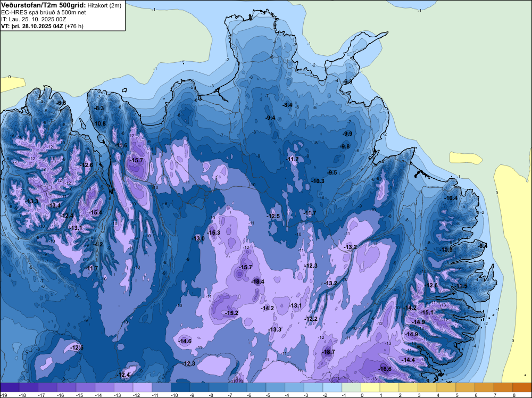Click the -6.3 temperature value on the map
The width and height of the screenshot is (532, 398).
(x=347, y=82)
